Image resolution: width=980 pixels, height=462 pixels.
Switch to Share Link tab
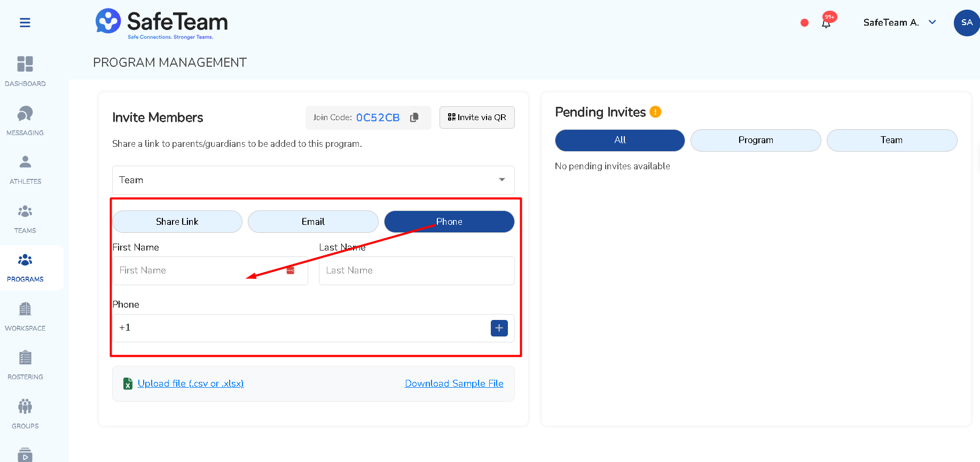pyautogui.click(x=177, y=222)
